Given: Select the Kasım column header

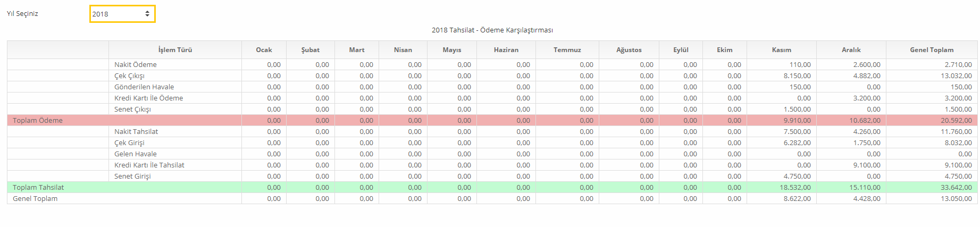Looking at the screenshot, I should [x=781, y=50].
